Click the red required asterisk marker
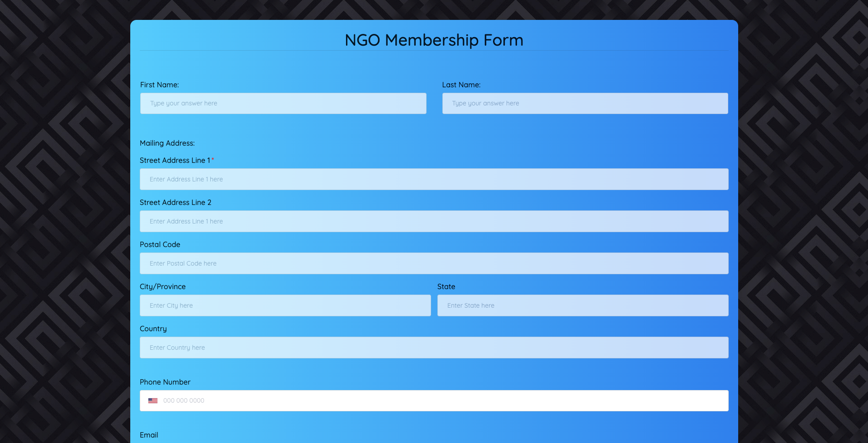Viewport: 868px width, 443px height. coord(213,158)
